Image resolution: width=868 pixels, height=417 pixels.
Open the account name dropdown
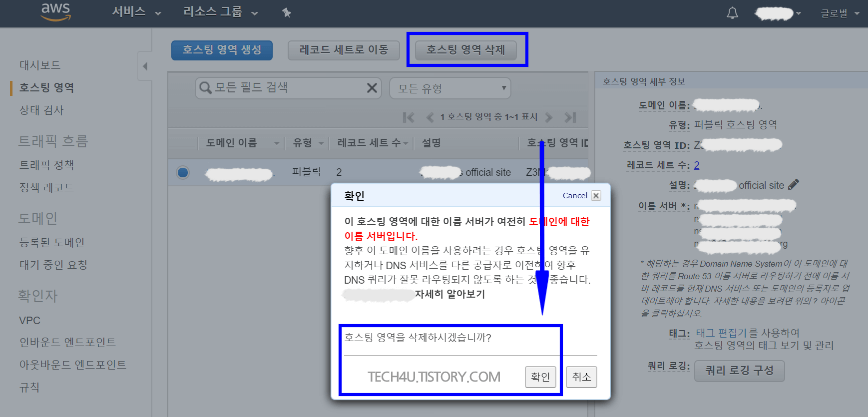coord(778,13)
